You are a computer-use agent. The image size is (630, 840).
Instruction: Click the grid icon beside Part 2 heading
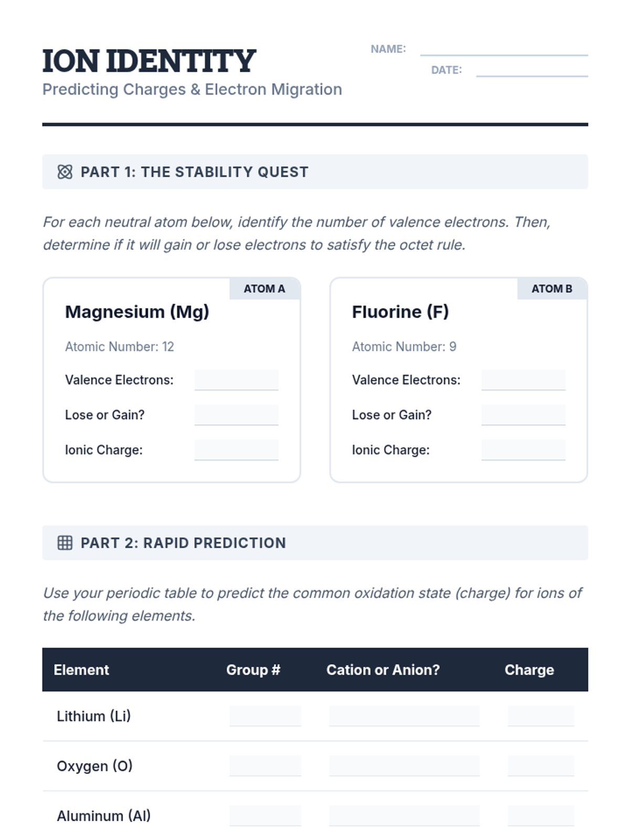tap(65, 543)
